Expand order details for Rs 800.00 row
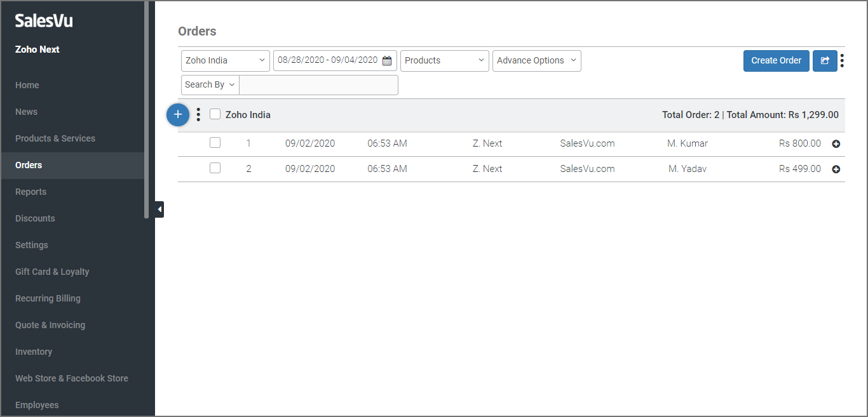The image size is (868, 417). point(836,144)
